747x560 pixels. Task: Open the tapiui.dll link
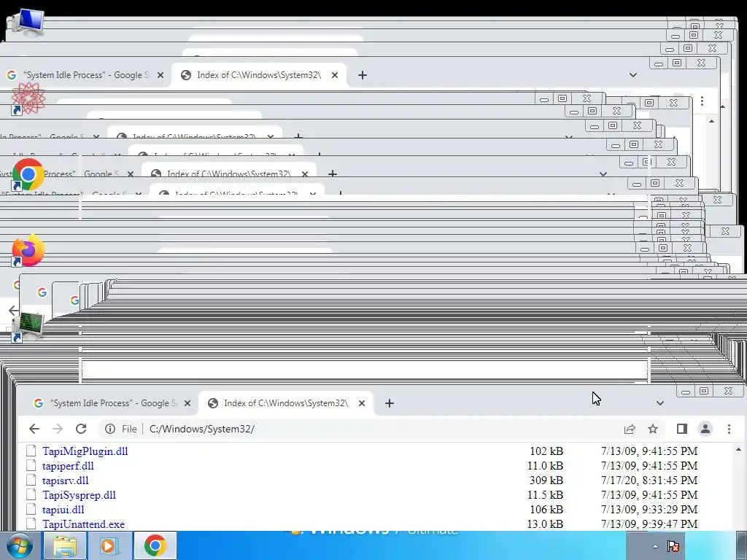(x=63, y=510)
